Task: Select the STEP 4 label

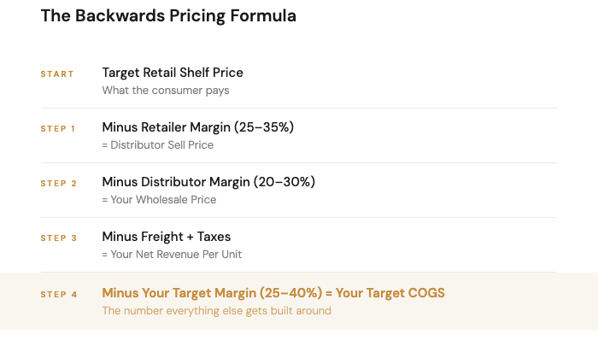Action: tap(59, 295)
